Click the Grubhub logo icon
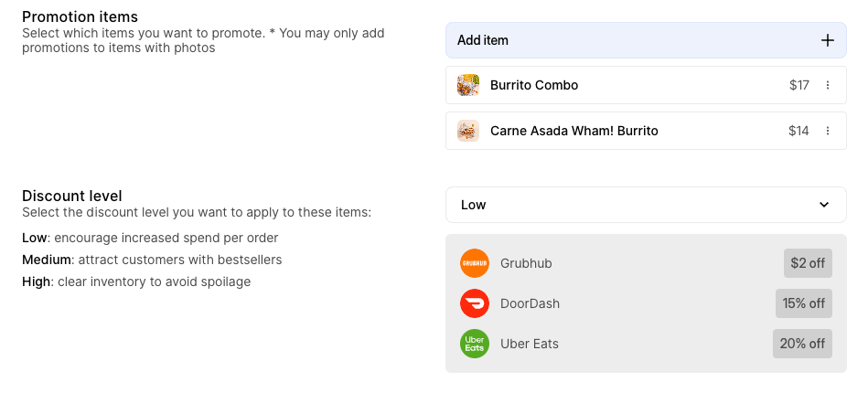Viewport: 868px width, 393px height. 475,263
